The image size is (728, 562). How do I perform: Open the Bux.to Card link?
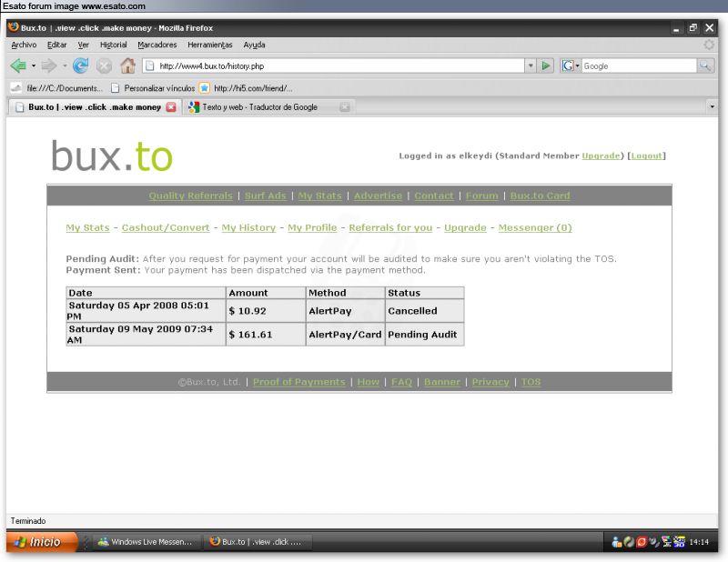pyautogui.click(x=540, y=196)
